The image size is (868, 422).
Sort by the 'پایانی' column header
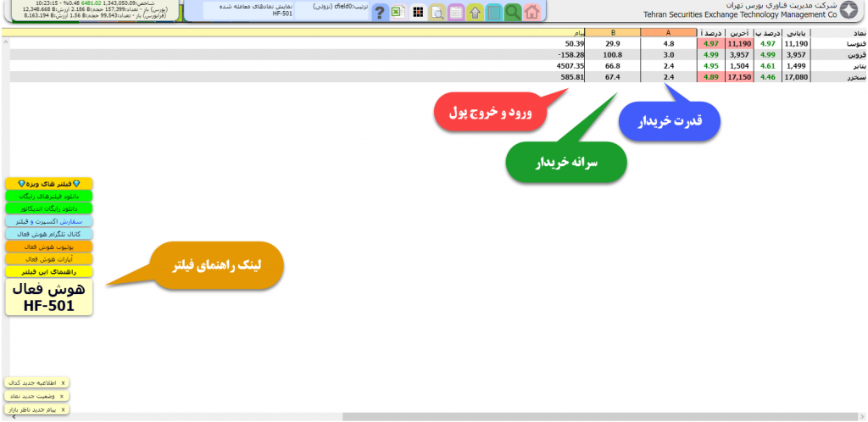(x=797, y=33)
